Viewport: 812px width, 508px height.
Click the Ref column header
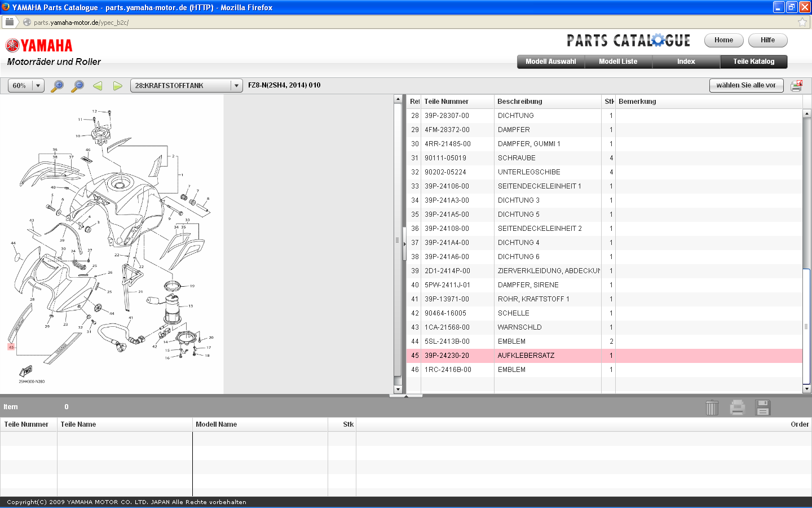414,102
